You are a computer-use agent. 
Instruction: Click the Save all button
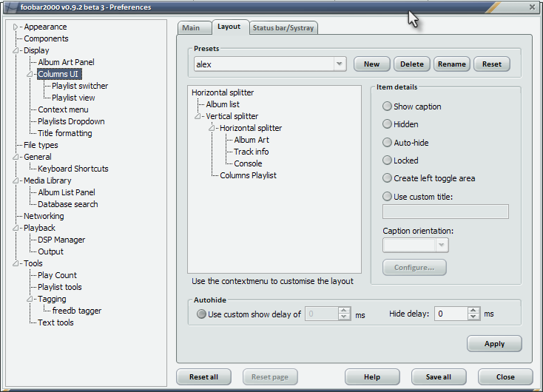[439, 376]
